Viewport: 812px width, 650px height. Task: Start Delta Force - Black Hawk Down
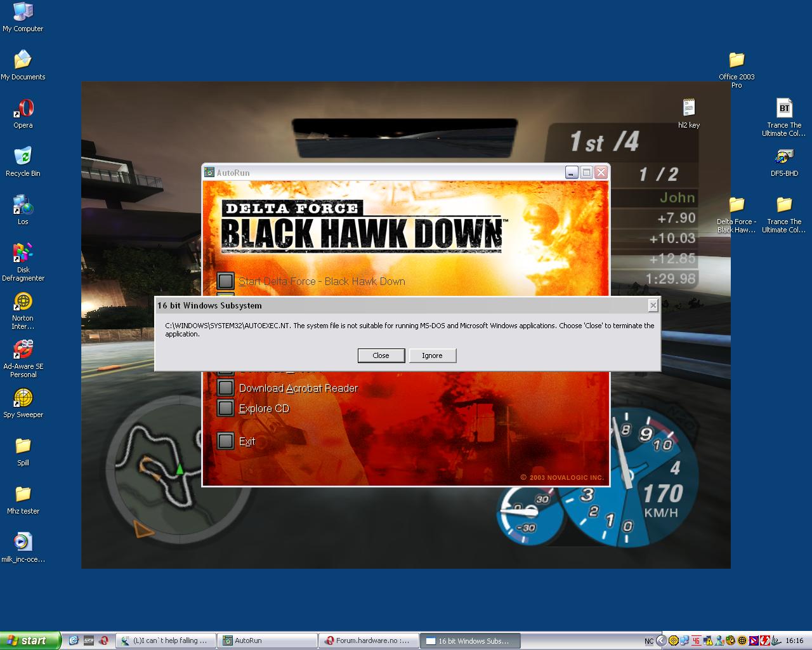[322, 281]
